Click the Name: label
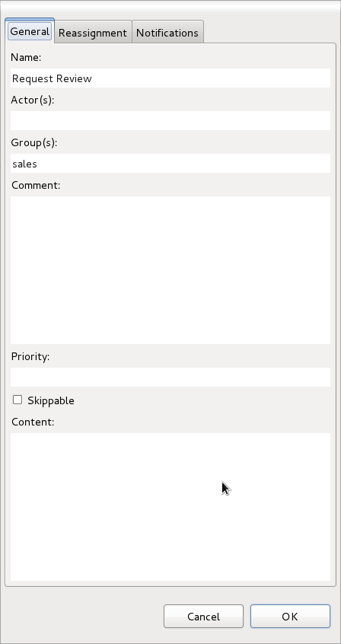The height and width of the screenshot is (644, 341). point(26,58)
